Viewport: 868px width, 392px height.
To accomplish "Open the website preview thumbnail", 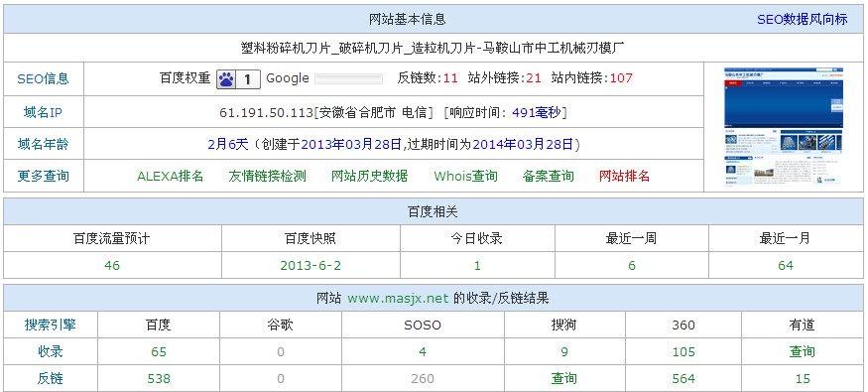I will pos(784,127).
